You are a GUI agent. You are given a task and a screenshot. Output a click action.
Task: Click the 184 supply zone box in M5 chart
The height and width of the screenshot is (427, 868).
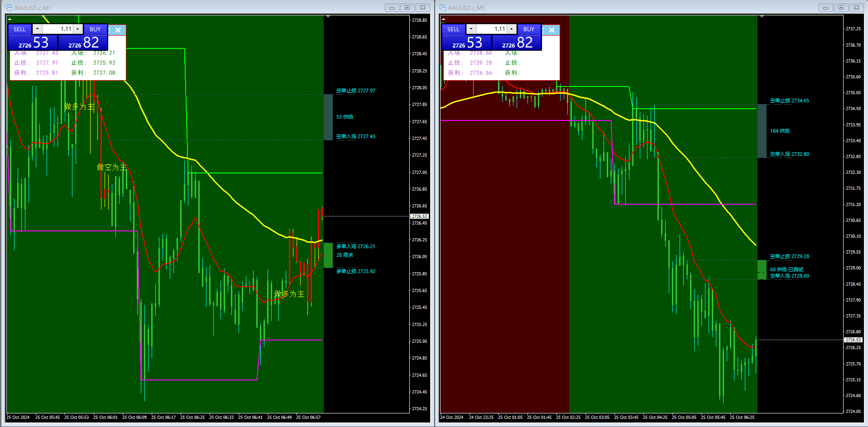click(762, 131)
